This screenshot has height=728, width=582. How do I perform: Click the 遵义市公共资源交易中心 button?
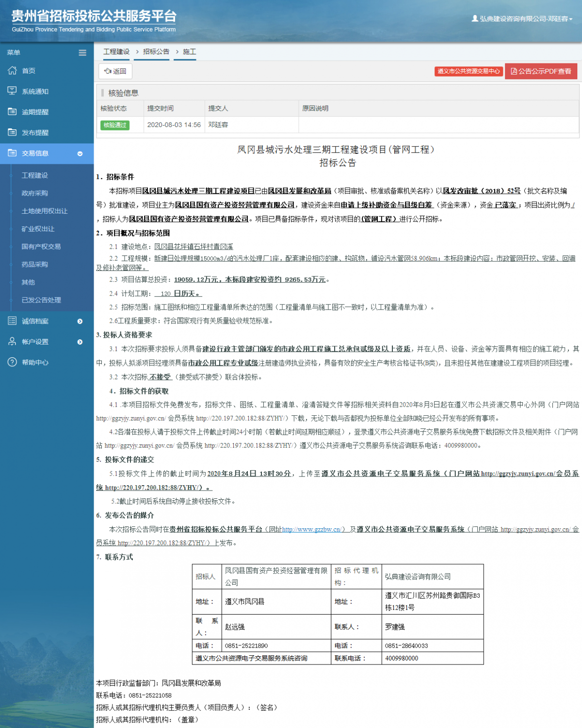(468, 71)
